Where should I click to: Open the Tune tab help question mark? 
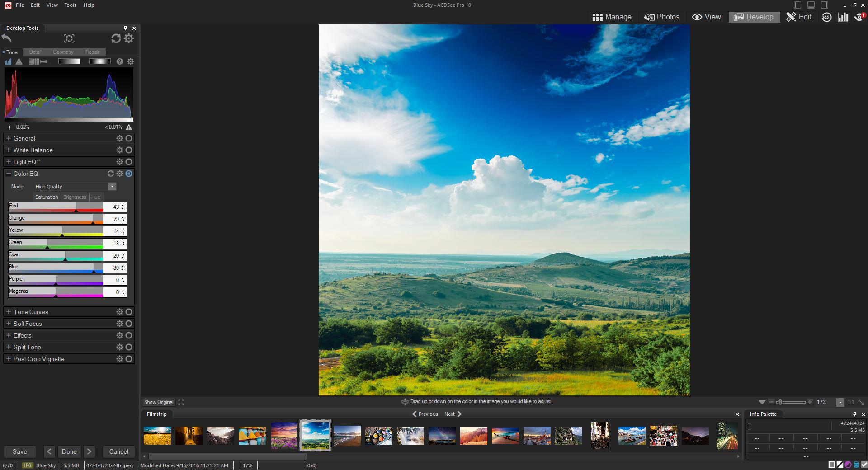click(x=119, y=61)
